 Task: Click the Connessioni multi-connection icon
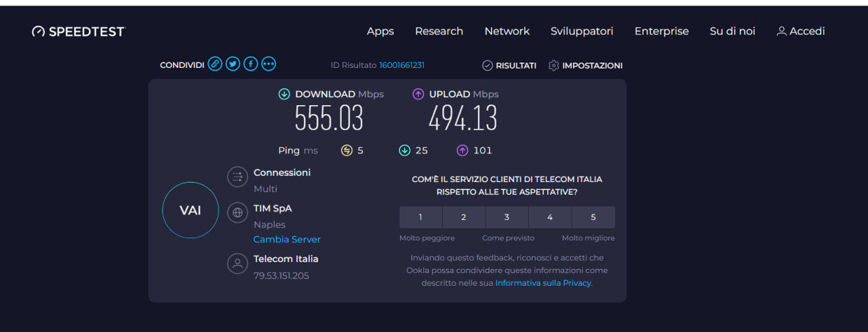coord(237,177)
